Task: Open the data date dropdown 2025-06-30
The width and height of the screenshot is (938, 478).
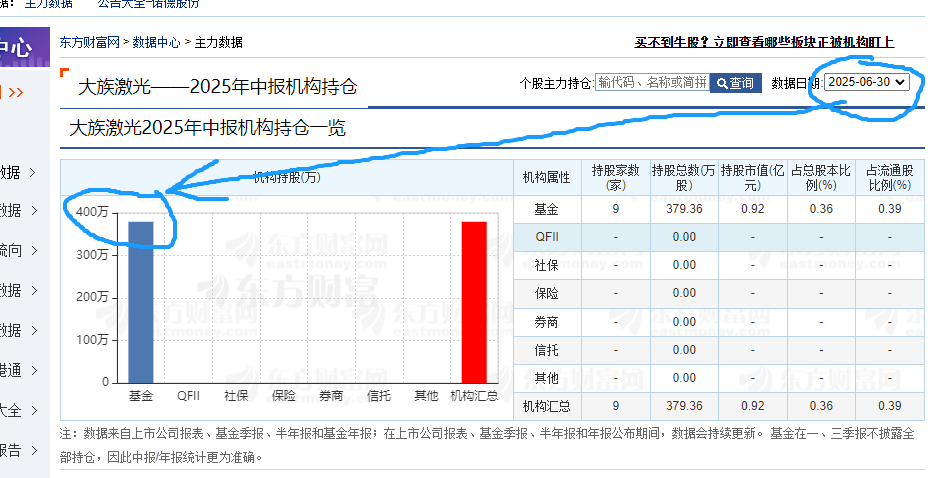Action: pyautogui.click(x=867, y=82)
